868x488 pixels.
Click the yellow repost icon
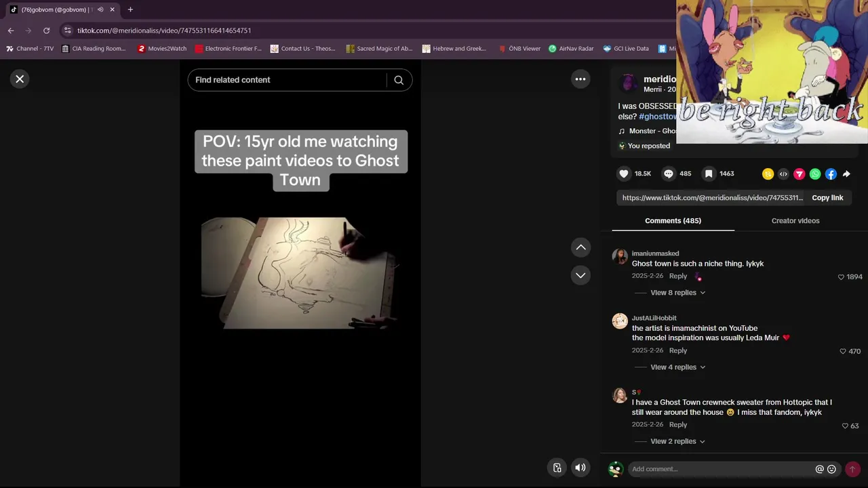click(x=768, y=174)
